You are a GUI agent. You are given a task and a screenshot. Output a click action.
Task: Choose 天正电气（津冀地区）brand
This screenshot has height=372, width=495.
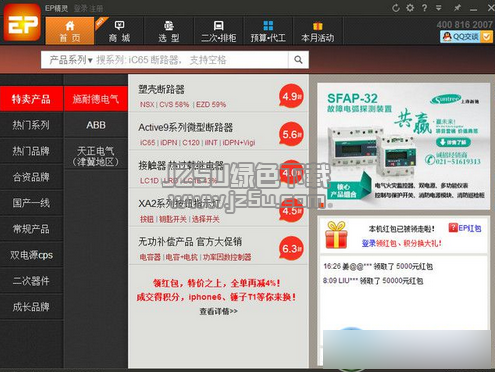pyautogui.click(x=96, y=156)
